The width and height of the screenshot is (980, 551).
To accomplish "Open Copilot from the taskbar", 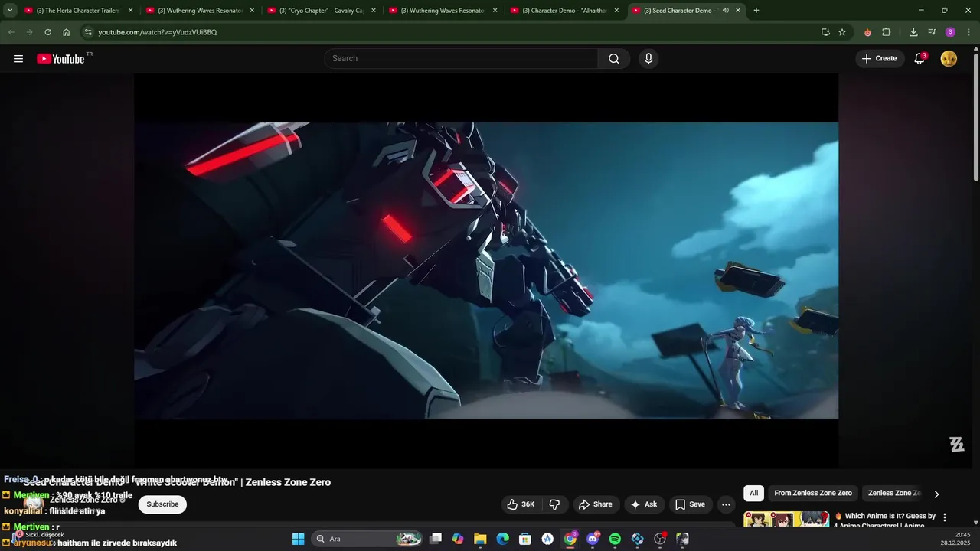I will click(458, 540).
